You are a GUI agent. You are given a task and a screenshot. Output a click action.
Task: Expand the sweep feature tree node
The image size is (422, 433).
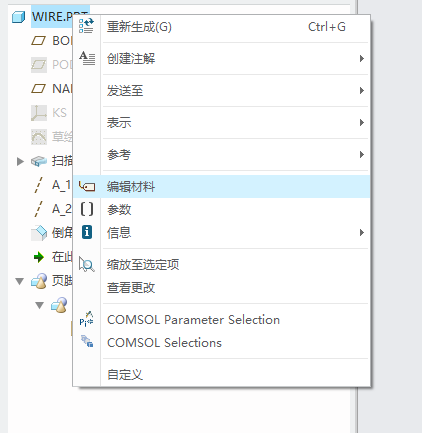tap(20, 161)
